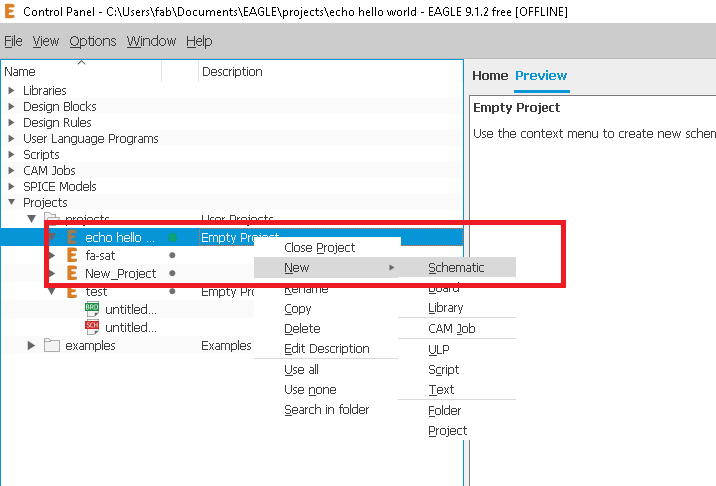
Task: Click the BRD board file icon
Action: (92, 309)
